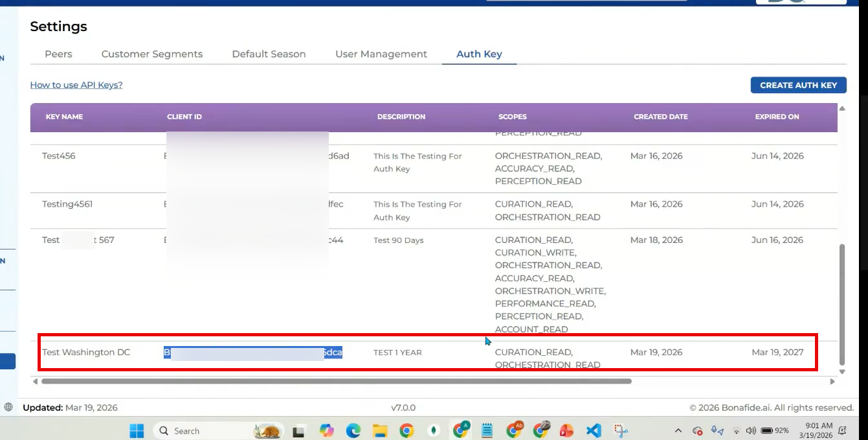Click the globe icon in the footer
The height and width of the screenshot is (440, 868).
[8, 408]
